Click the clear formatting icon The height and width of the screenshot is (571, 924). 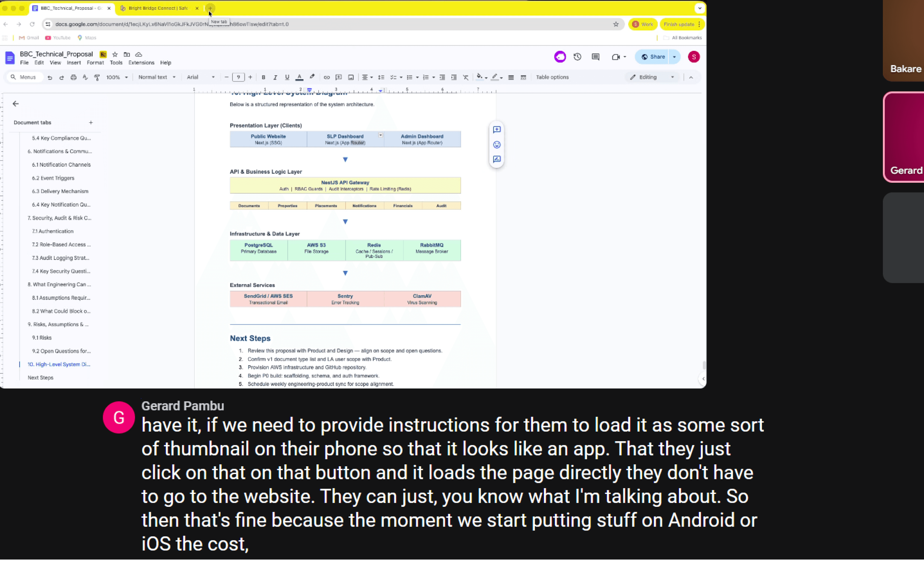tap(466, 77)
